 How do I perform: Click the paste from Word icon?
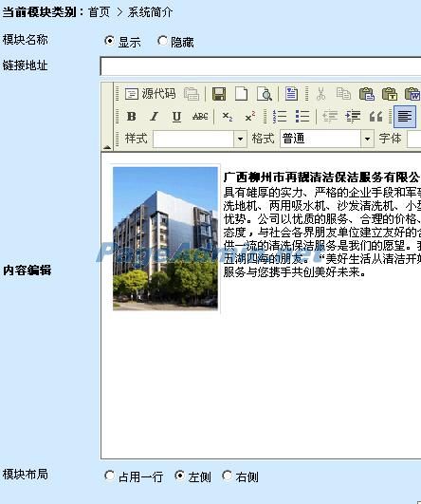tap(412, 94)
